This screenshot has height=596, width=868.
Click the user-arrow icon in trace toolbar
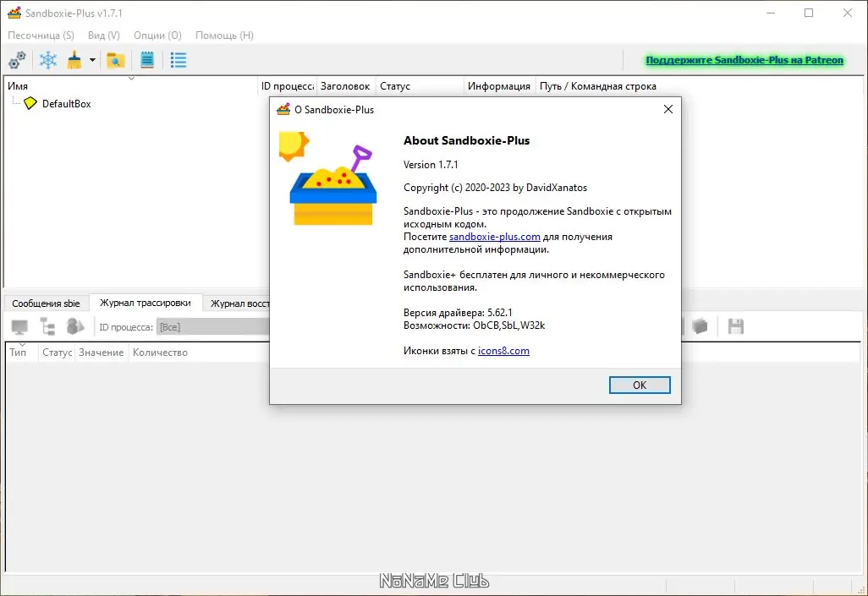(74, 326)
